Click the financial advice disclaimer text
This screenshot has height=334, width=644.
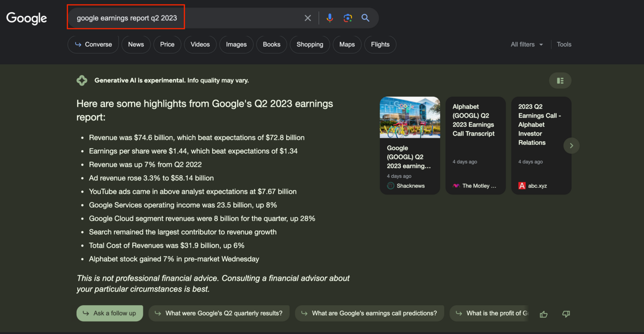pyautogui.click(x=213, y=283)
